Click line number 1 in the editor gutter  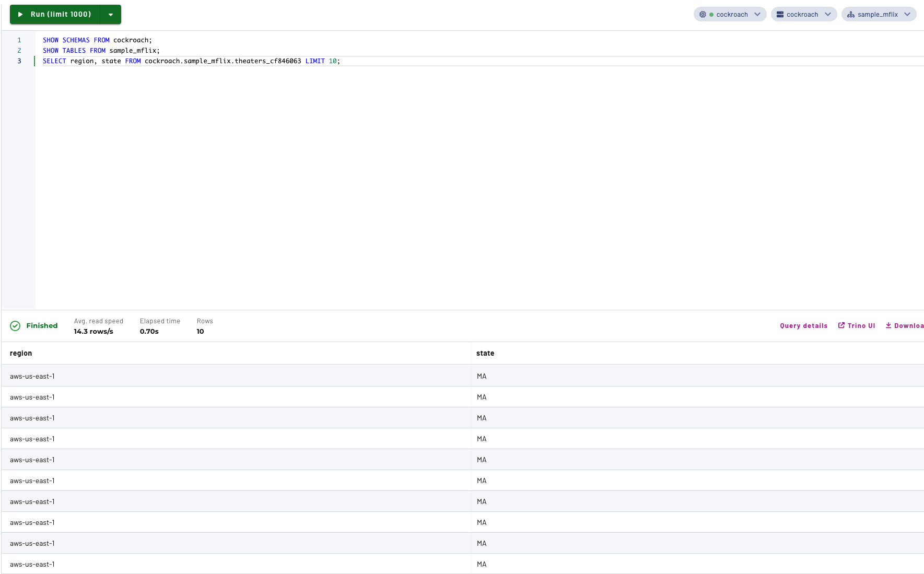(19, 40)
